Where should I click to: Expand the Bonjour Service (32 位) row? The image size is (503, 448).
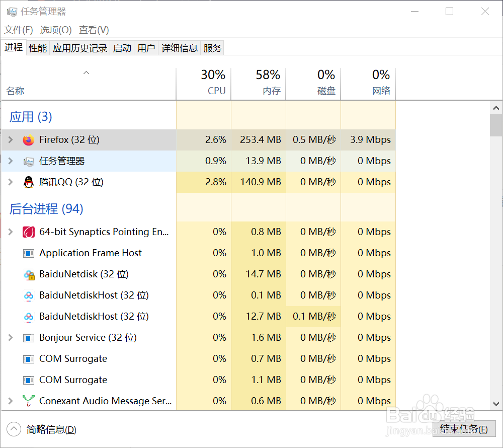(x=10, y=338)
